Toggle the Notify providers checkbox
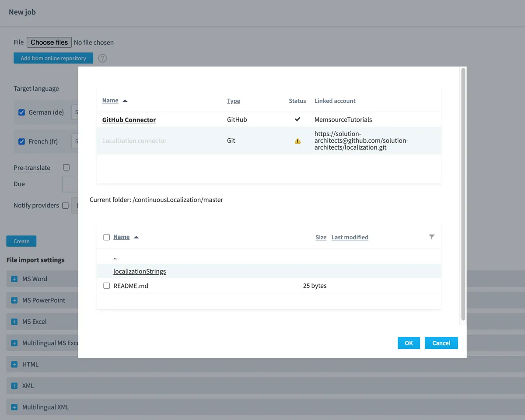This screenshot has width=525, height=420. [x=65, y=205]
